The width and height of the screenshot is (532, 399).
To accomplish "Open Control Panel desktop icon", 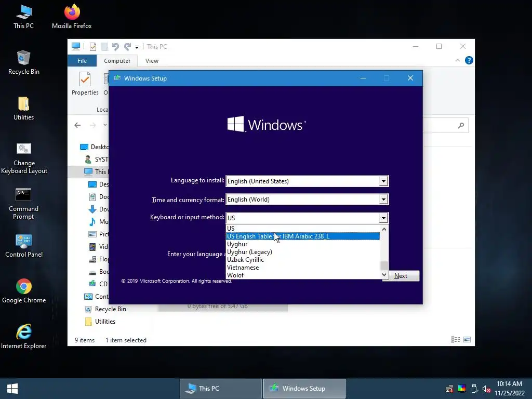I will coord(24,246).
